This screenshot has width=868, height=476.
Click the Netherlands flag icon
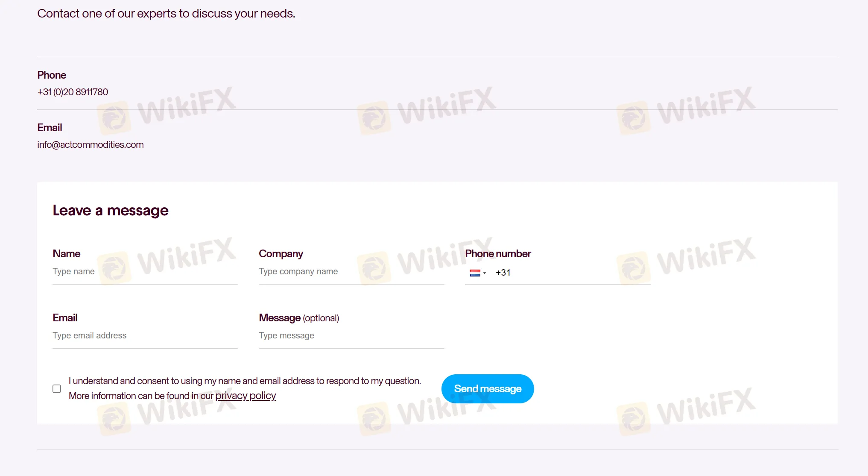(475, 273)
